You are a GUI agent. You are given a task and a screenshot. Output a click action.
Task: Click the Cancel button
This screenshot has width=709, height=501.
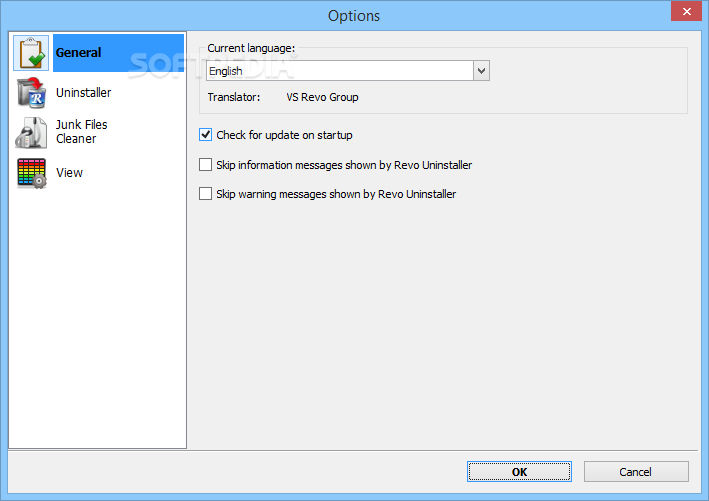(636, 472)
